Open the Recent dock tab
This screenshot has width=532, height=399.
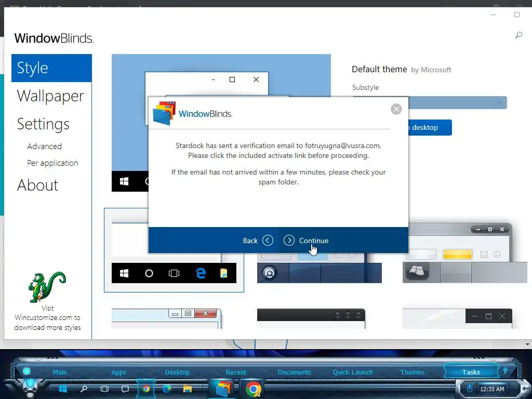click(236, 372)
